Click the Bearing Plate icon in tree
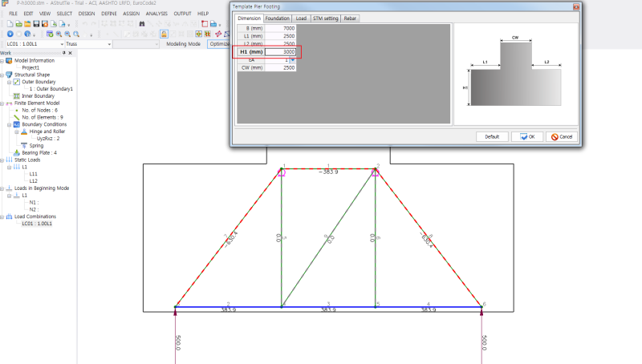 (16, 152)
